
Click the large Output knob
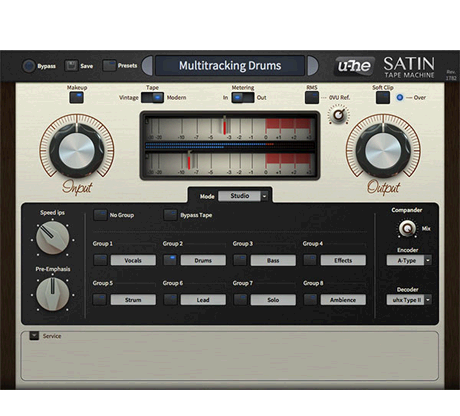click(x=383, y=150)
